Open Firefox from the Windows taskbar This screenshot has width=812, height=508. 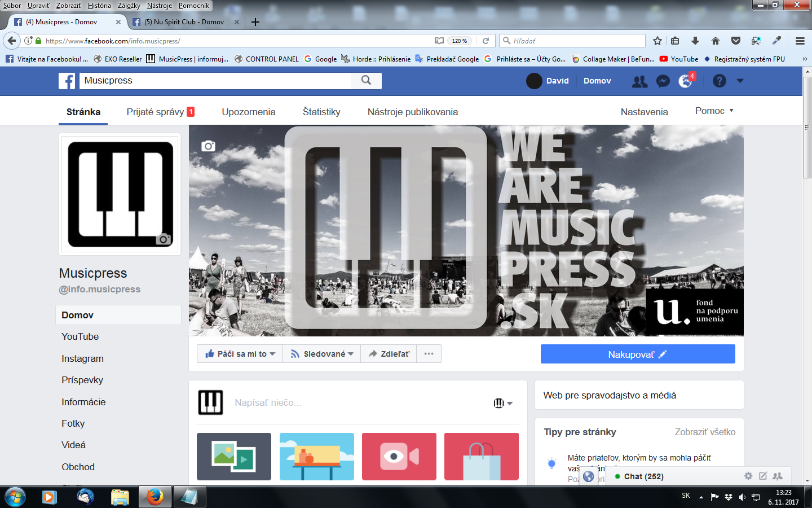155,497
